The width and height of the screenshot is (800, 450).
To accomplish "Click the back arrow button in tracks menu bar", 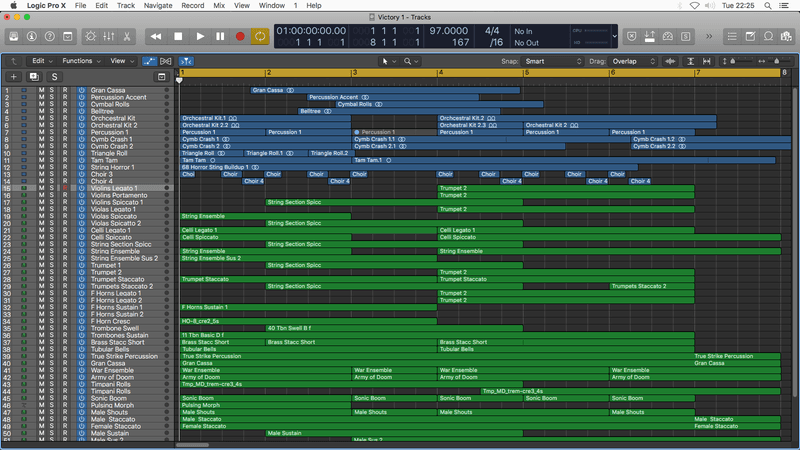I will 14,61.
